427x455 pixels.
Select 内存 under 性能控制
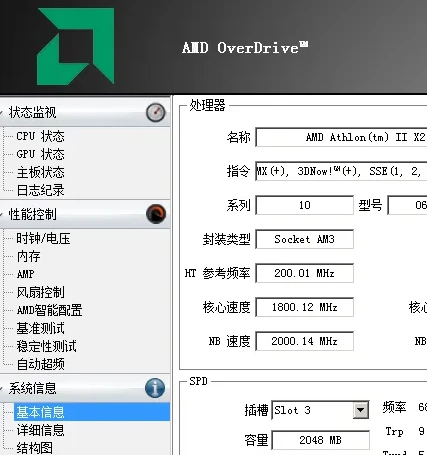(x=28, y=256)
